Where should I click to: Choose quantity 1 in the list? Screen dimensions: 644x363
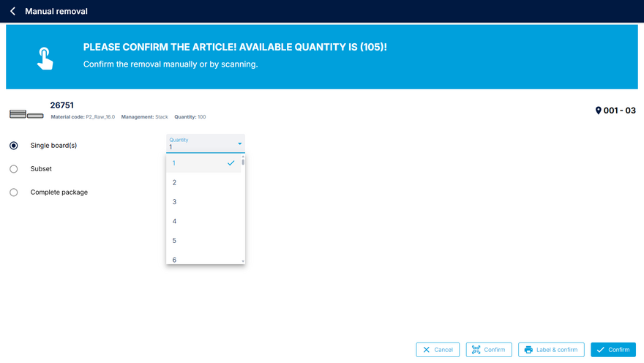[x=203, y=163]
